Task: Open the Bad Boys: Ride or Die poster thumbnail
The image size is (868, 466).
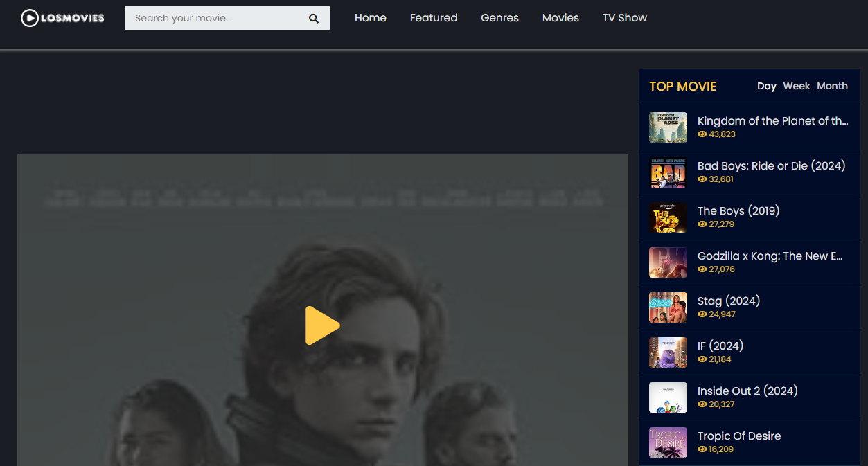Action: (x=668, y=172)
